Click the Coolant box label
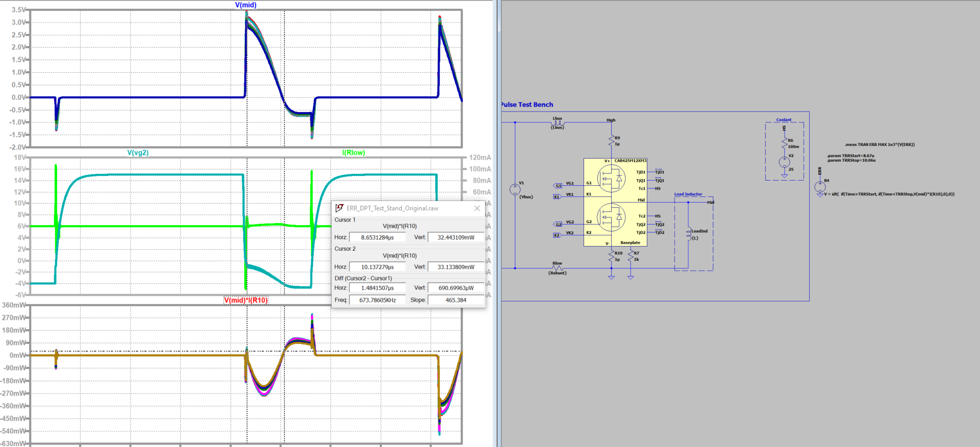Screen dimensions: 980x447 [784, 120]
